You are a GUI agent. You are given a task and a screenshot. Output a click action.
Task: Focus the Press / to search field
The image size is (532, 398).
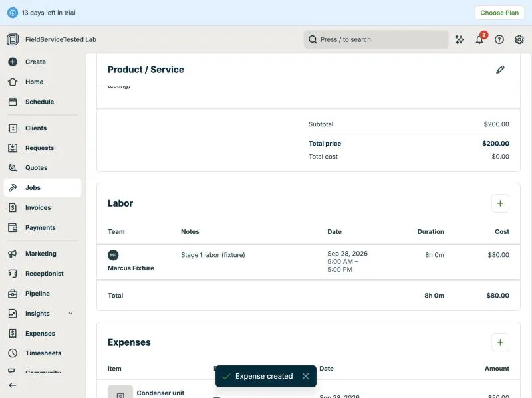376,39
